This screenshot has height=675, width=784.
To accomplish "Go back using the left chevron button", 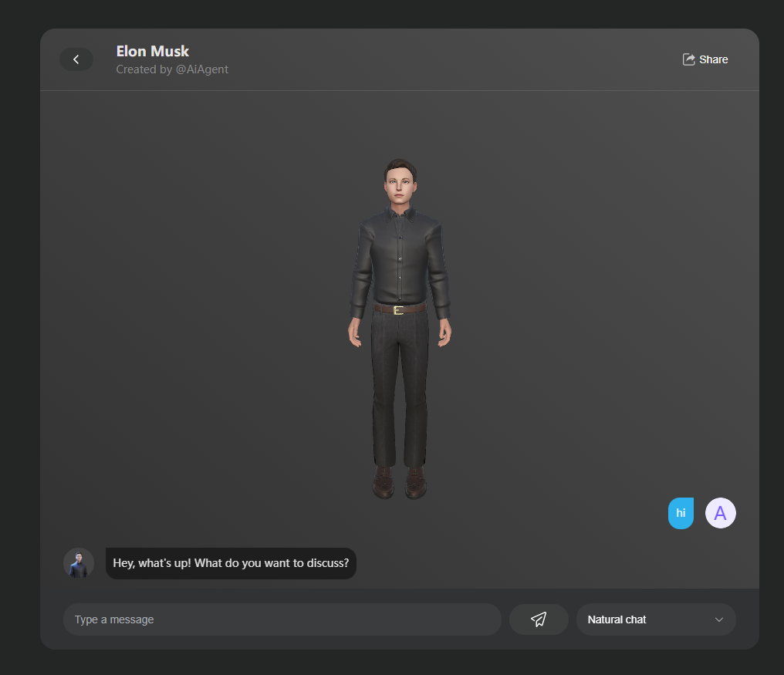I will [76, 59].
